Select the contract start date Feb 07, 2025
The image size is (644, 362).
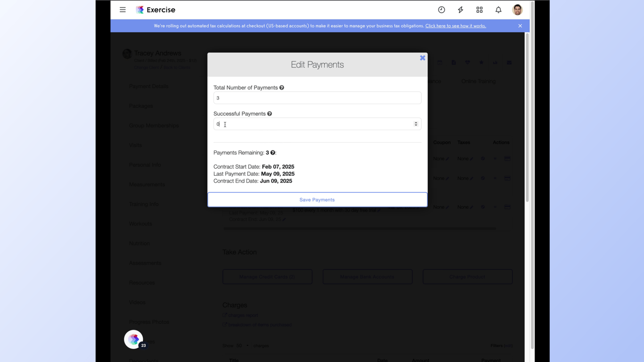(x=278, y=167)
